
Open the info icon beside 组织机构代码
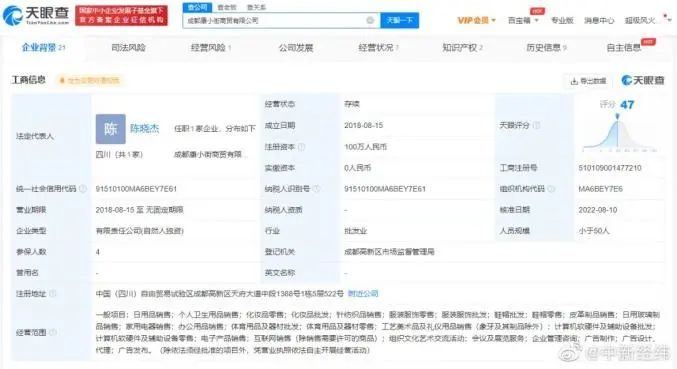pos(551,189)
